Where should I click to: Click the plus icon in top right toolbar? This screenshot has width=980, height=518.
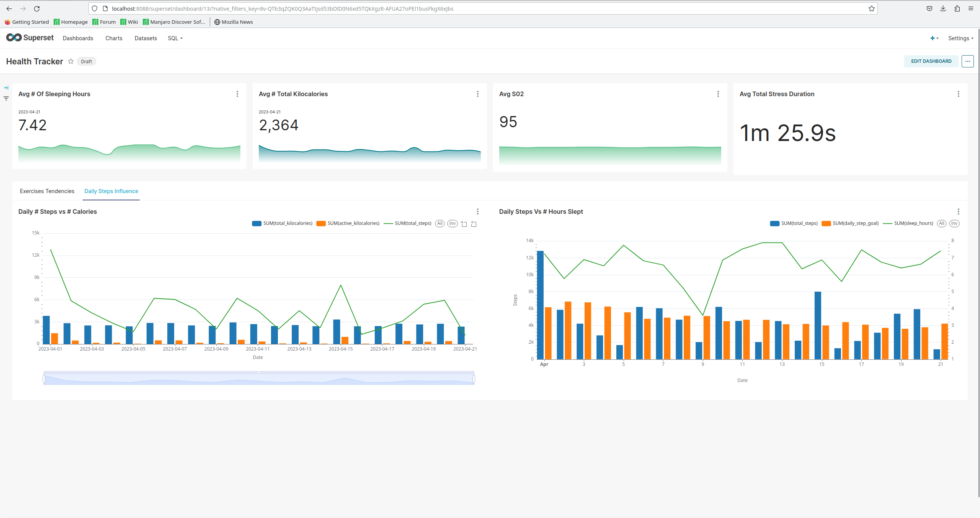click(932, 38)
